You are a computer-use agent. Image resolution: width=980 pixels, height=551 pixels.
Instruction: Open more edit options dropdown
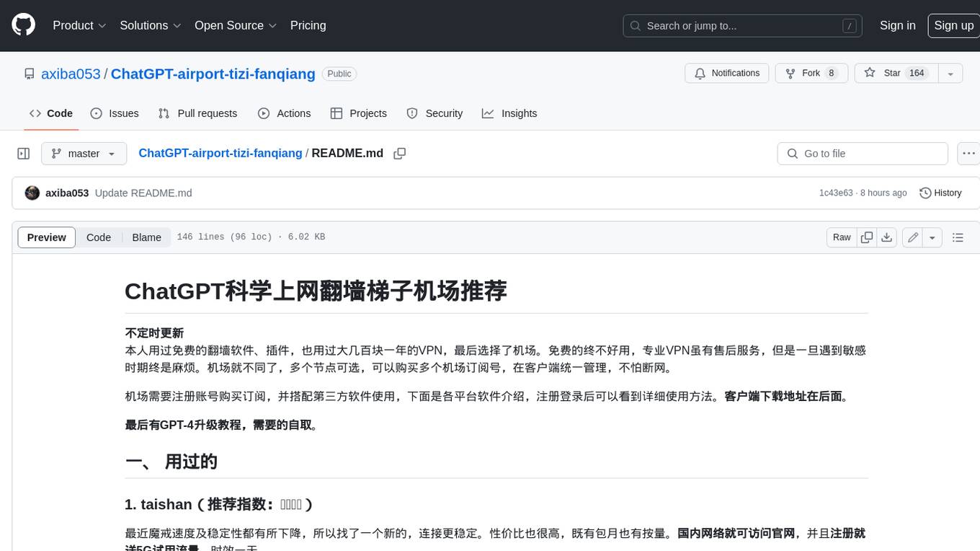click(932, 237)
